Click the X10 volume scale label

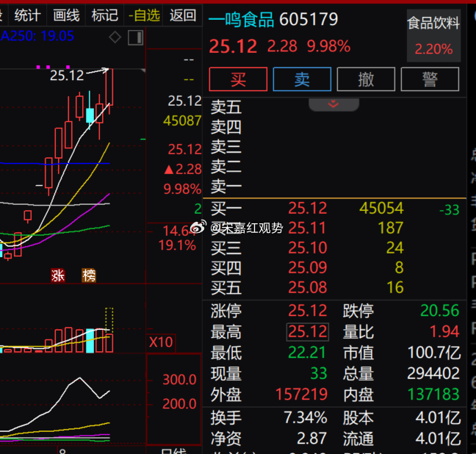coord(161,342)
